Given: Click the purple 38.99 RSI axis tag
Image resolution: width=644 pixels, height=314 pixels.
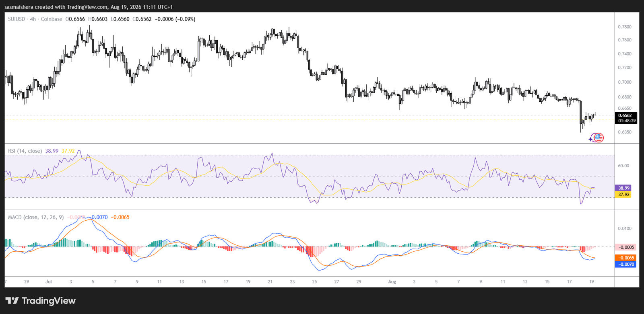Looking at the screenshot, I should click(x=623, y=188).
